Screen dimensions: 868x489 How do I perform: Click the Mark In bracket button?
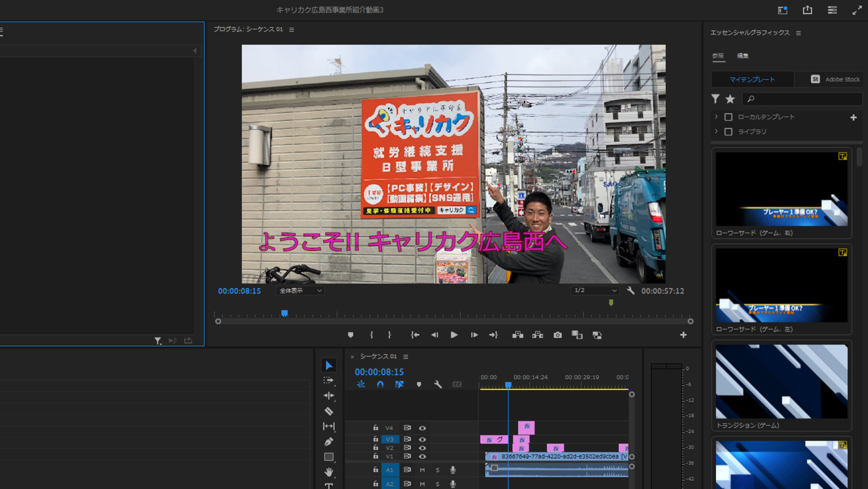click(x=371, y=335)
